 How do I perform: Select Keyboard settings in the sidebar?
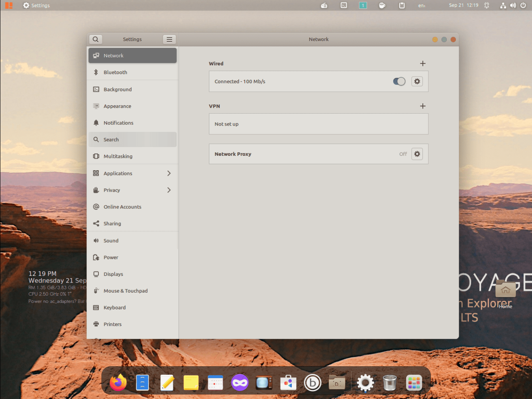[x=115, y=307]
